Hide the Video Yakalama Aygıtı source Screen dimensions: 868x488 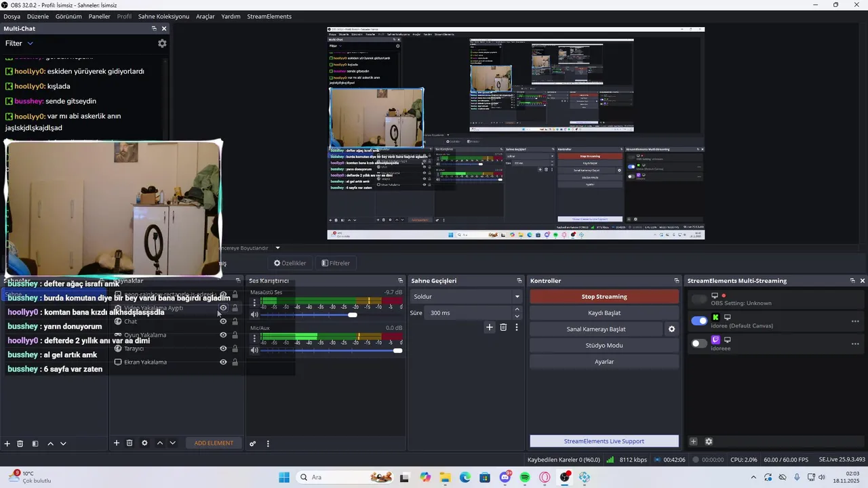[223, 308]
